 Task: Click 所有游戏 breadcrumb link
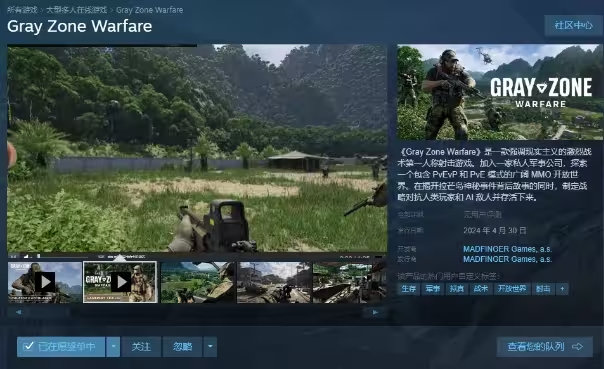22,10
